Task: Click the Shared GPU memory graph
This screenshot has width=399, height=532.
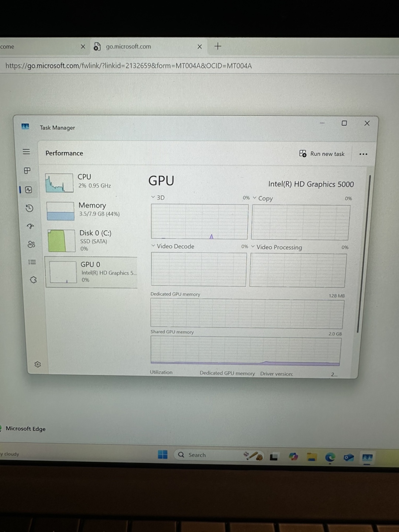Action: point(246,351)
